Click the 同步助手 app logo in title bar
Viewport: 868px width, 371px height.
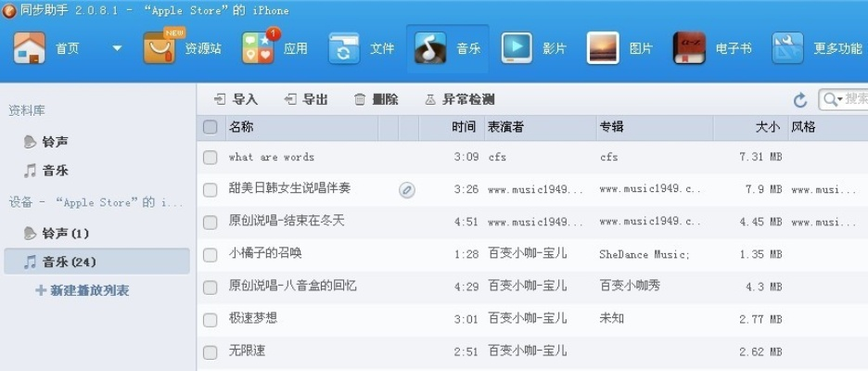[9, 10]
